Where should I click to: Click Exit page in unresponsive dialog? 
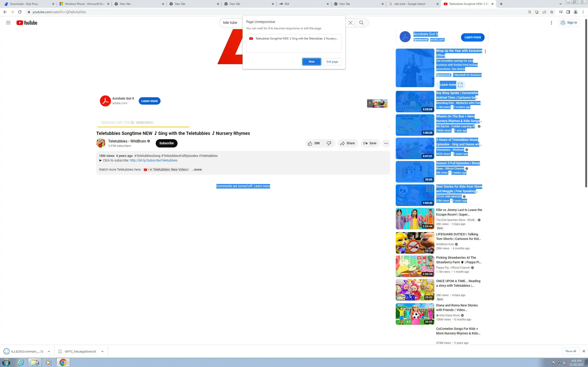tap(332, 62)
